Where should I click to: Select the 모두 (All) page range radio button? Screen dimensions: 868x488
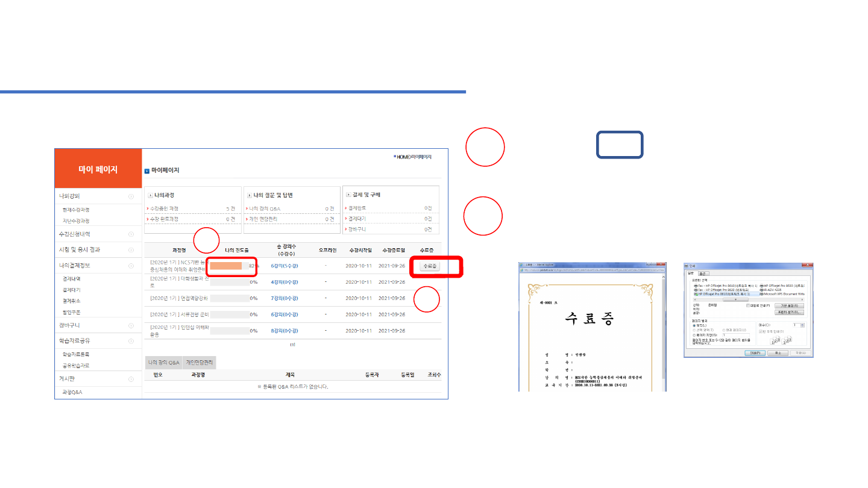pos(694,325)
